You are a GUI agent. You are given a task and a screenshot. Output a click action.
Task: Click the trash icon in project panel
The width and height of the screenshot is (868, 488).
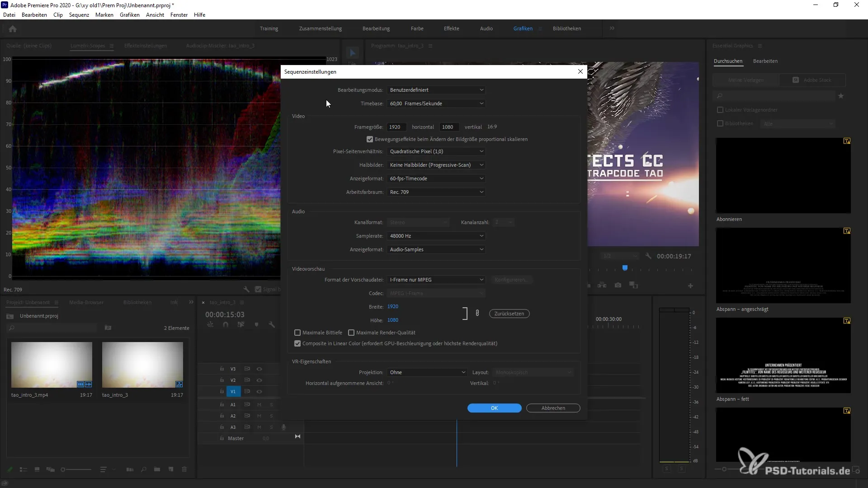[x=184, y=469]
